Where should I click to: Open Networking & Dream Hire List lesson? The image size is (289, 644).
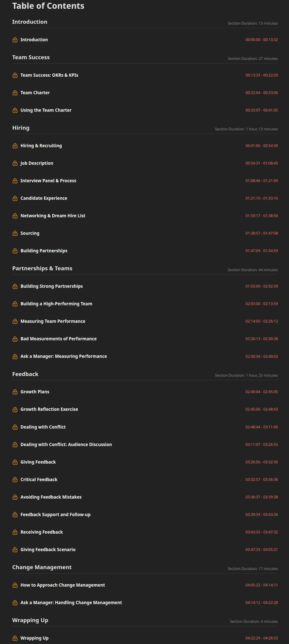pos(53,216)
